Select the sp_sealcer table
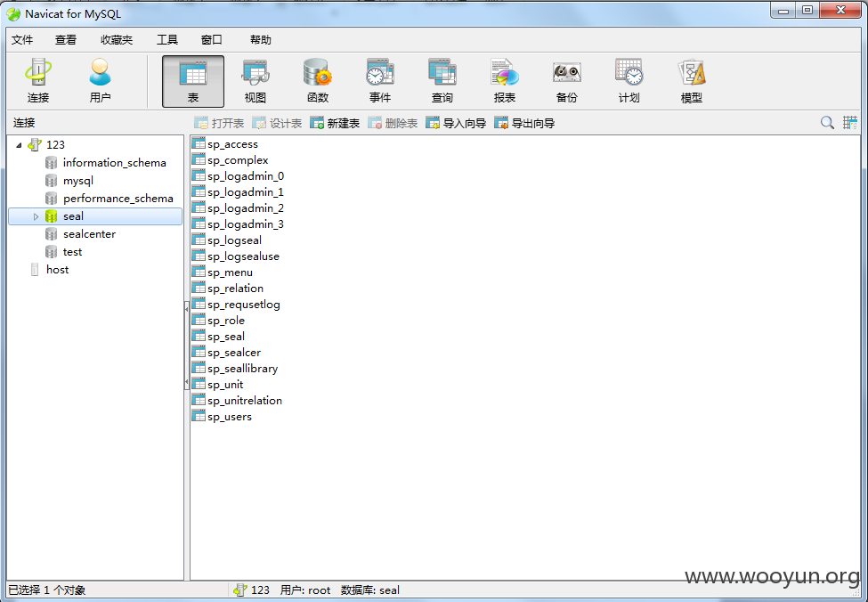The height and width of the screenshot is (602, 868). pos(234,353)
